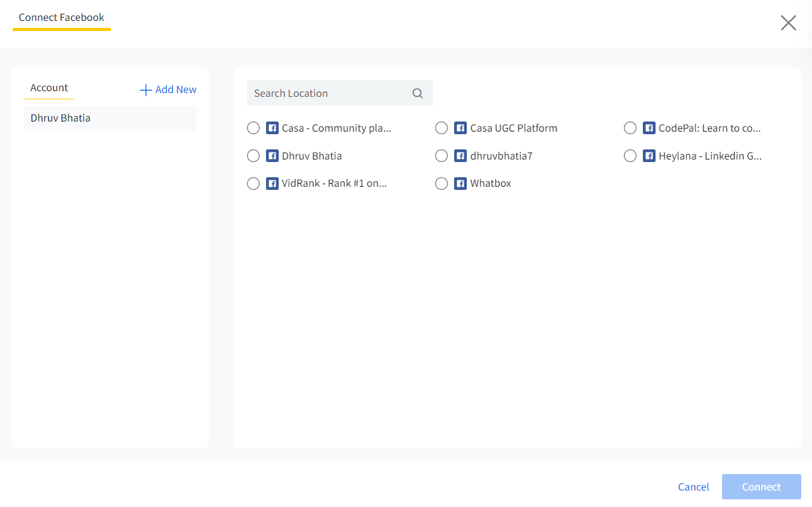Click the Facebook icon beside Casa - Community platform
The width and height of the screenshot is (812, 507).
point(272,128)
